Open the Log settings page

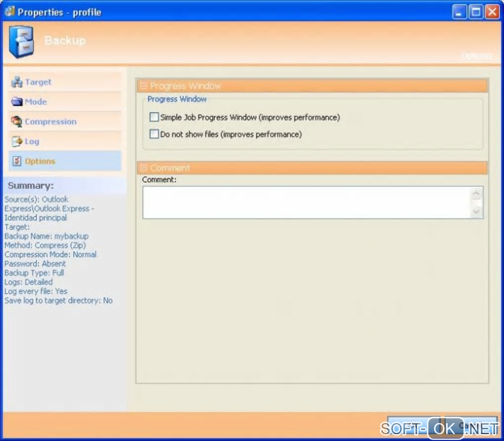pos(65,141)
